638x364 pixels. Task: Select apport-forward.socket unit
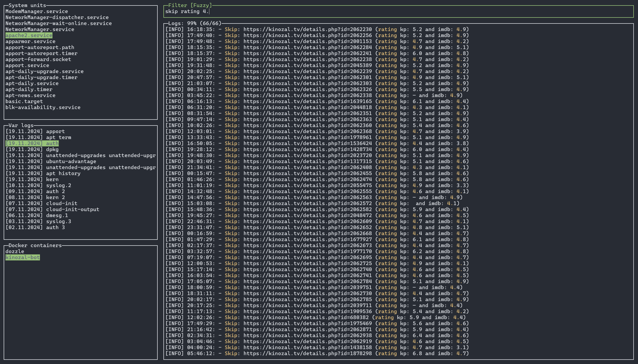pos(38,59)
